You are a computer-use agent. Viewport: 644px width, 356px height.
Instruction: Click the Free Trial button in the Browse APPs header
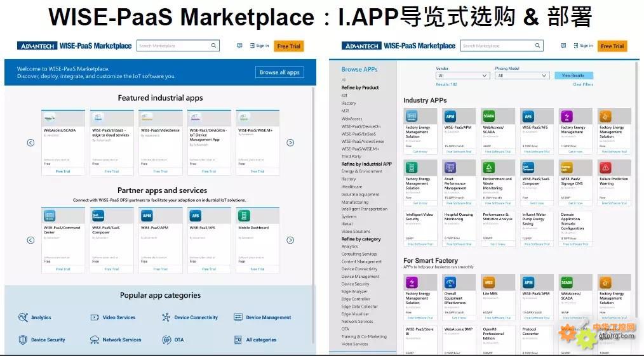(x=612, y=46)
